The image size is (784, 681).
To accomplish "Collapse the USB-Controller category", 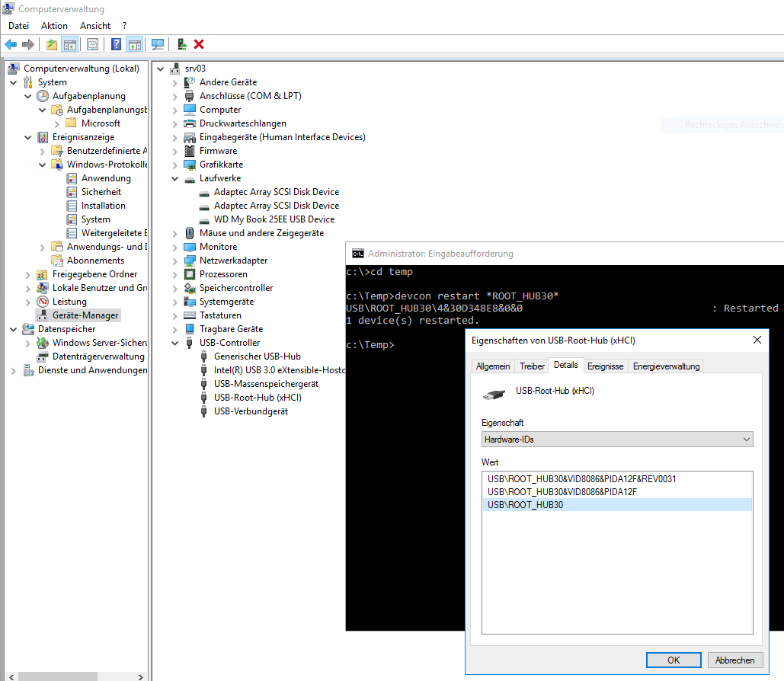I will [175, 343].
